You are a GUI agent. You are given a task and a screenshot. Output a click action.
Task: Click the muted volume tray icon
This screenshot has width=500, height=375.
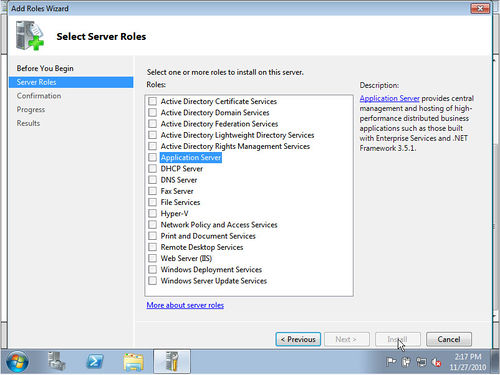(x=437, y=362)
